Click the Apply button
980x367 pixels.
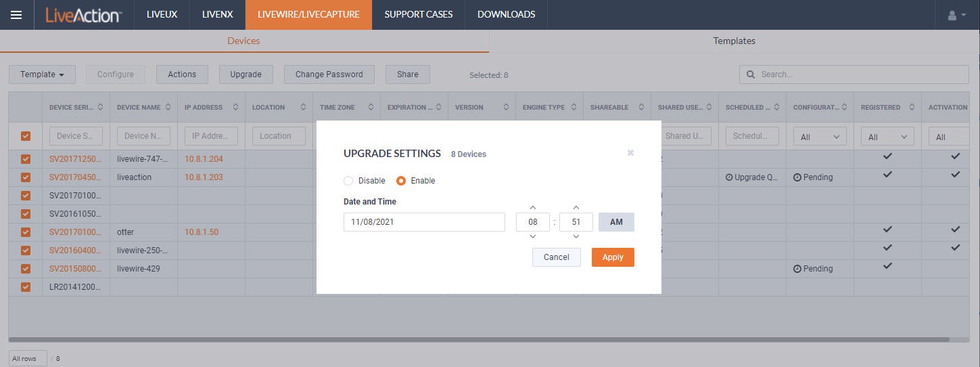(613, 257)
